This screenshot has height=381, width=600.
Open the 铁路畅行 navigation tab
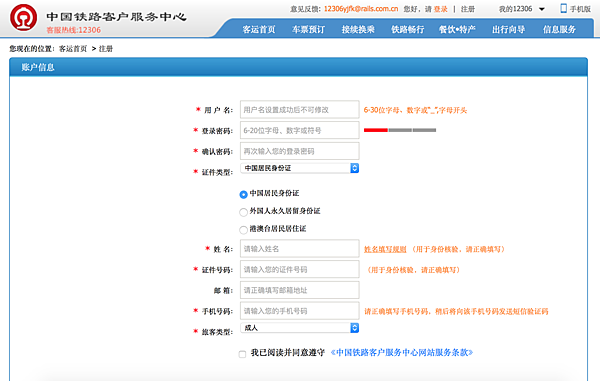coord(408,29)
